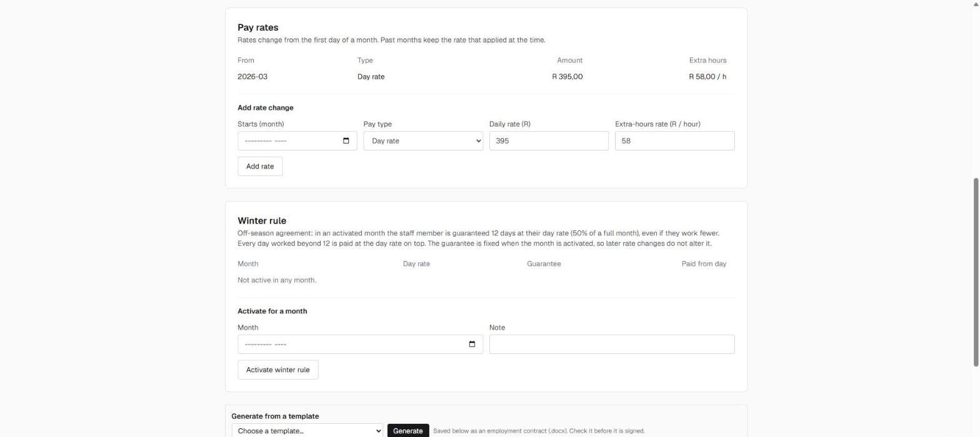Click the page vertical scrollbar thumb
The width and height of the screenshot is (980, 437).
[976, 272]
